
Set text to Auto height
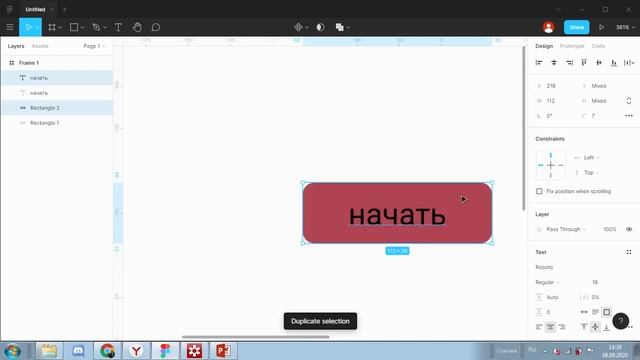(596, 312)
